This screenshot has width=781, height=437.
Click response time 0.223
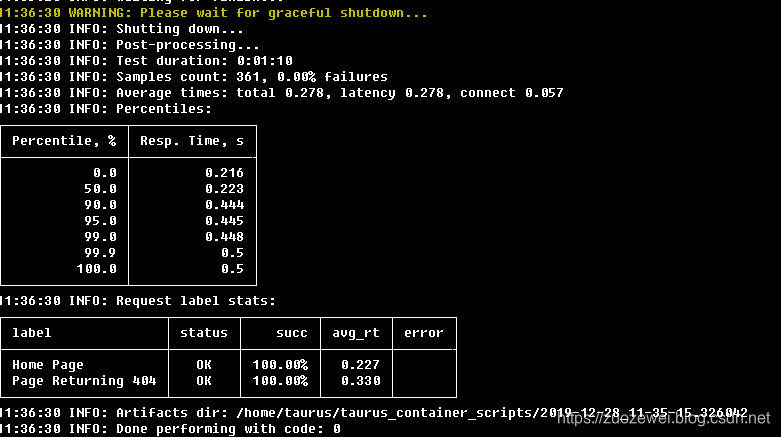[x=225, y=189]
